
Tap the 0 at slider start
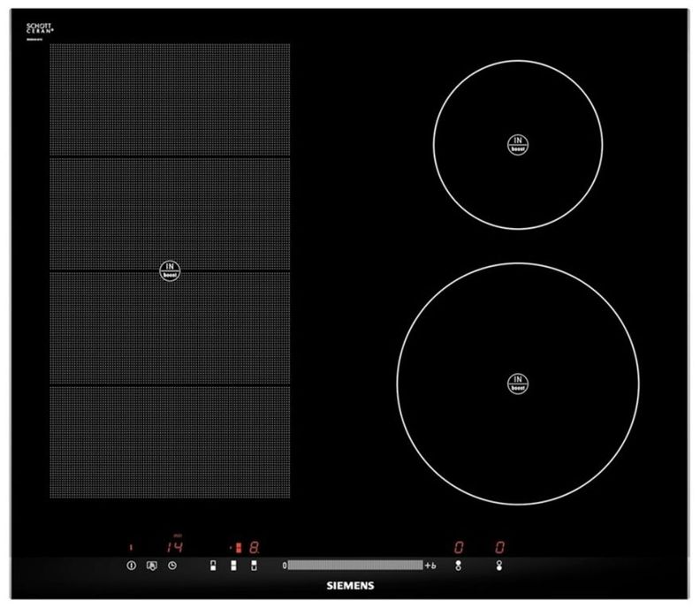click(285, 565)
